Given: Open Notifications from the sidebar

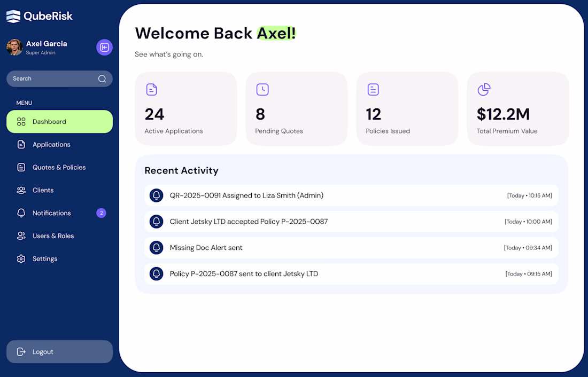Looking at the screenshot, I should [59, 213].
